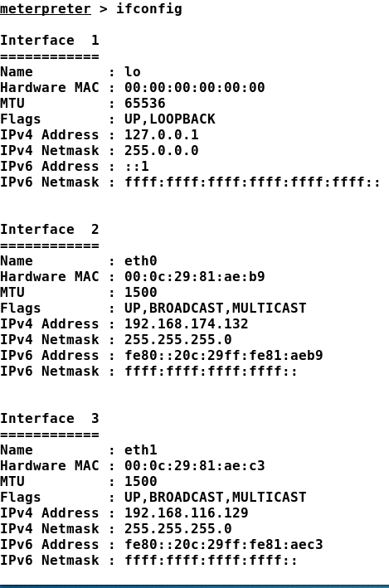Click the IPv6 address fe80::20c:29ff:fe81:aeb9
Screen dimensions: 389x588
(224, 355)
